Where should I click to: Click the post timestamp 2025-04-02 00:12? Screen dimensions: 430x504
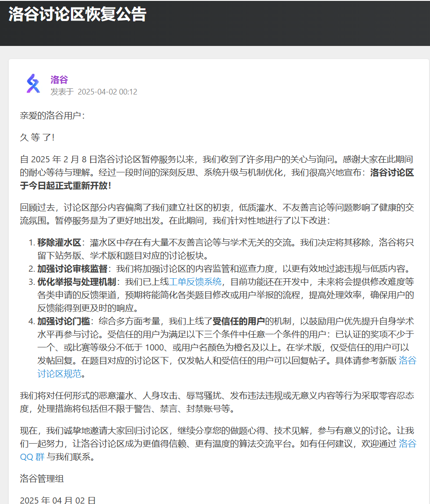coord(107,92)
